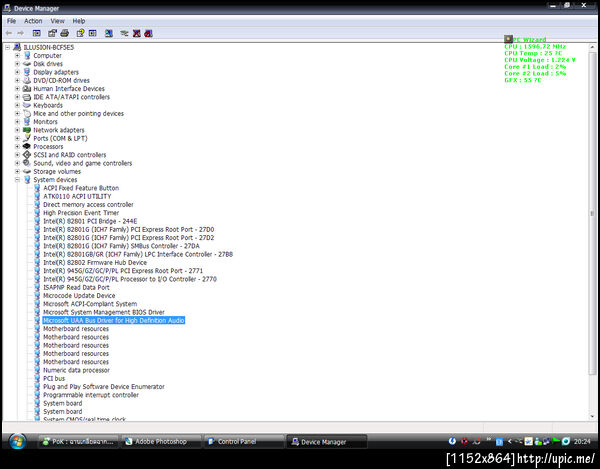Expand the Mice and other pointing devices category
Screen dimensions: 600x469
17,114
